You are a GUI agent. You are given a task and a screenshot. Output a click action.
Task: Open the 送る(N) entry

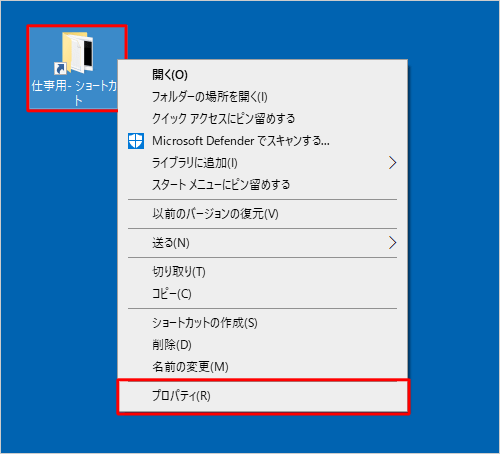click(x=263, y=243)
